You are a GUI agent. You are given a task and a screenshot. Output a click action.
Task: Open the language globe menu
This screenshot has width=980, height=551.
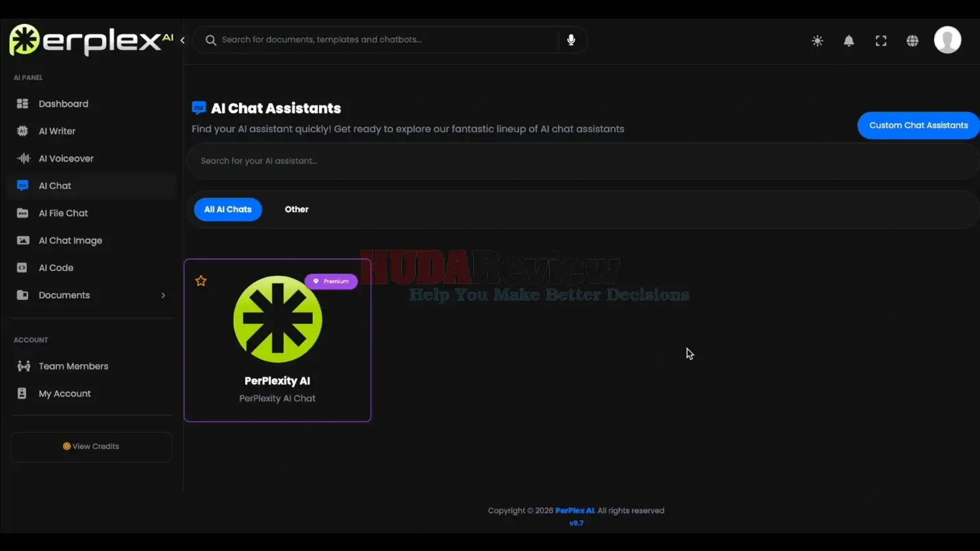912,41
